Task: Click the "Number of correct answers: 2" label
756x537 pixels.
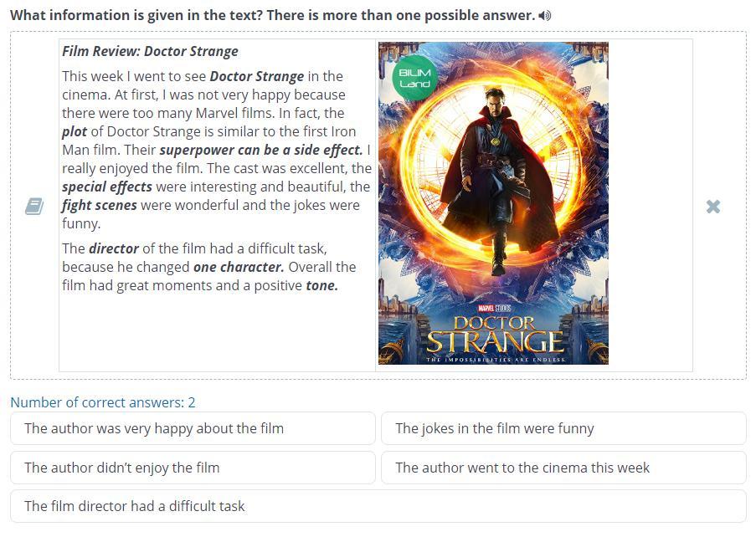Action: click(x=103, y=402)
